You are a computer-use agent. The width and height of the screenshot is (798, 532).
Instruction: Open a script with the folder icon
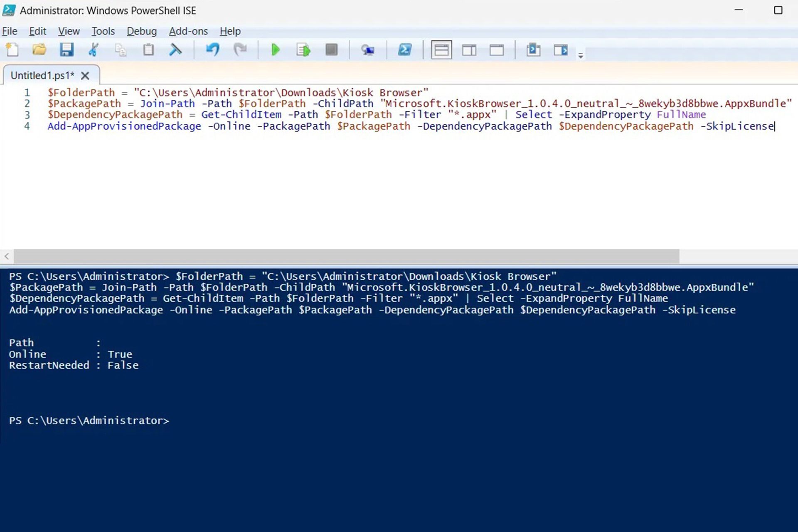click(39, 50)
